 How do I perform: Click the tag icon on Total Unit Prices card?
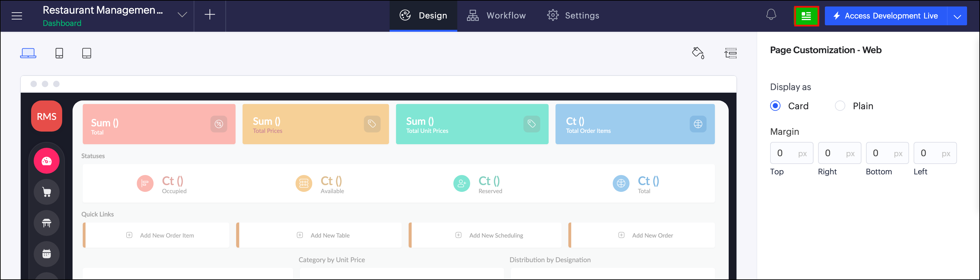pos(531,124)
